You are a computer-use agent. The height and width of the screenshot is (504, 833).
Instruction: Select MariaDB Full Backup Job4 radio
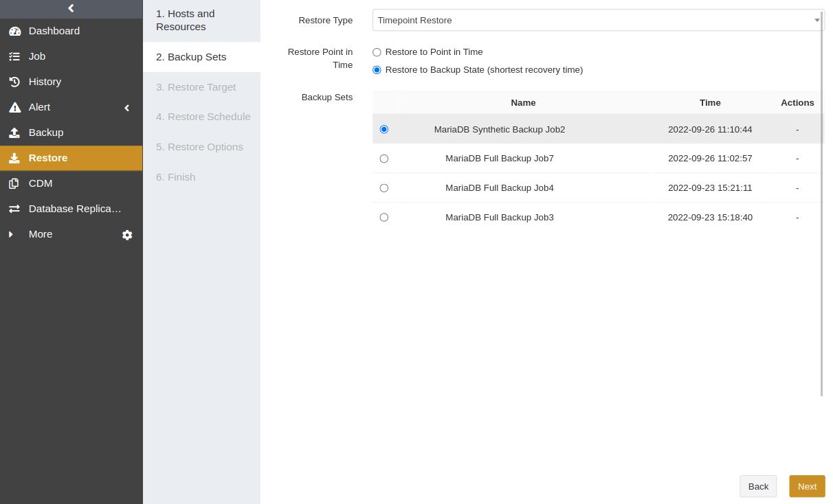(x=384, y=188)
